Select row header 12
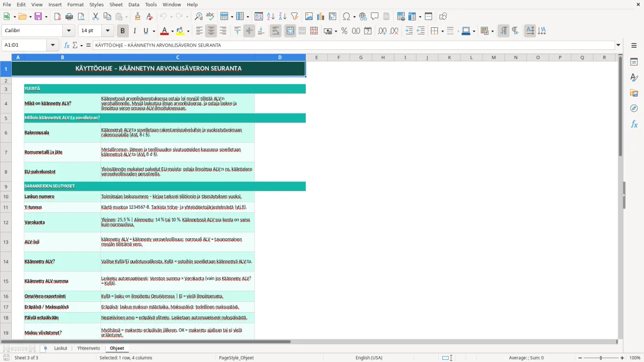Viewport: 644px width, 362px height. (x=6, y=222)
